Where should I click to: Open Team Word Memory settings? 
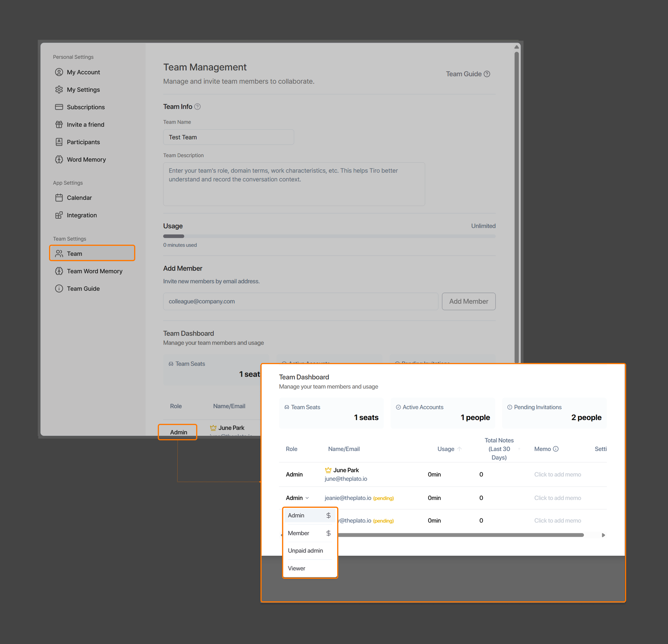click(94, 271)
